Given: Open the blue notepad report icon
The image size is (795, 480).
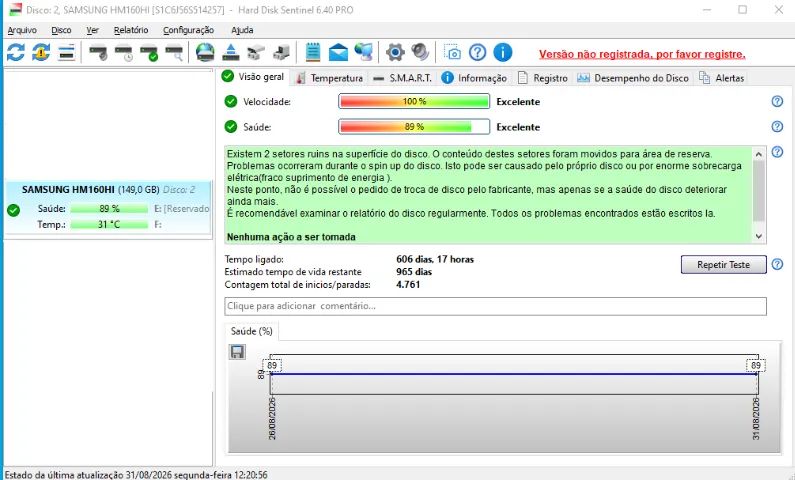Looking at the screenshot, I should click(x=313, y=52).
